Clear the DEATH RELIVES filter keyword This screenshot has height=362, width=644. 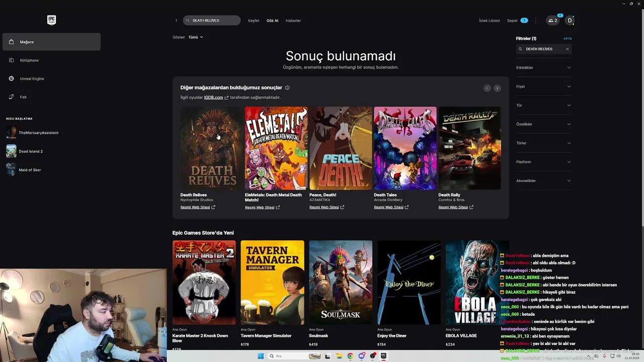[x=567, y=49]
